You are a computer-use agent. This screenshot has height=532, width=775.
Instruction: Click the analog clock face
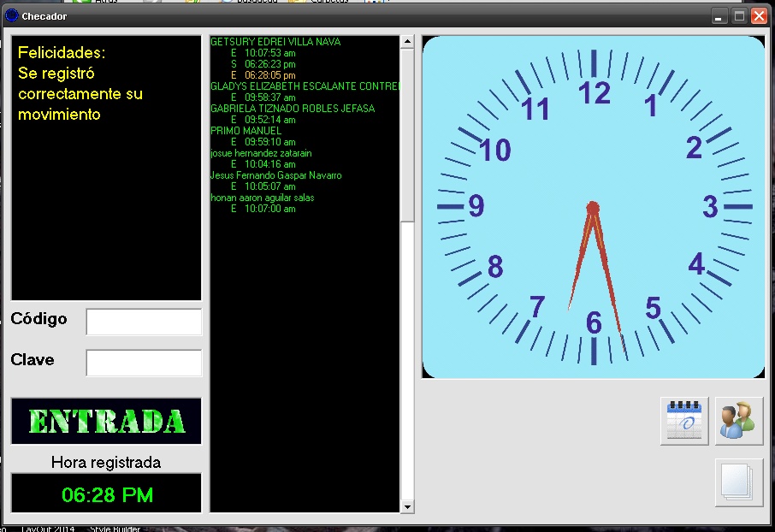pos(594,207)
